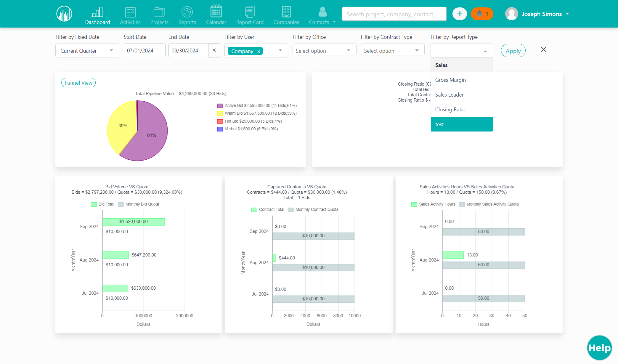Click the Sep 2024 50.00 hours quota bar
Image resolution: width=618 pixels, height=364 pixels.
pyautogui.click(x=484, y=232)
